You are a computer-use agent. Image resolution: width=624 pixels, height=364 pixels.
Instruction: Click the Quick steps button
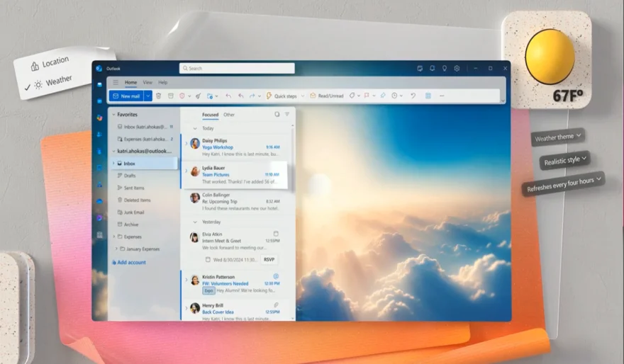(282, 96)
